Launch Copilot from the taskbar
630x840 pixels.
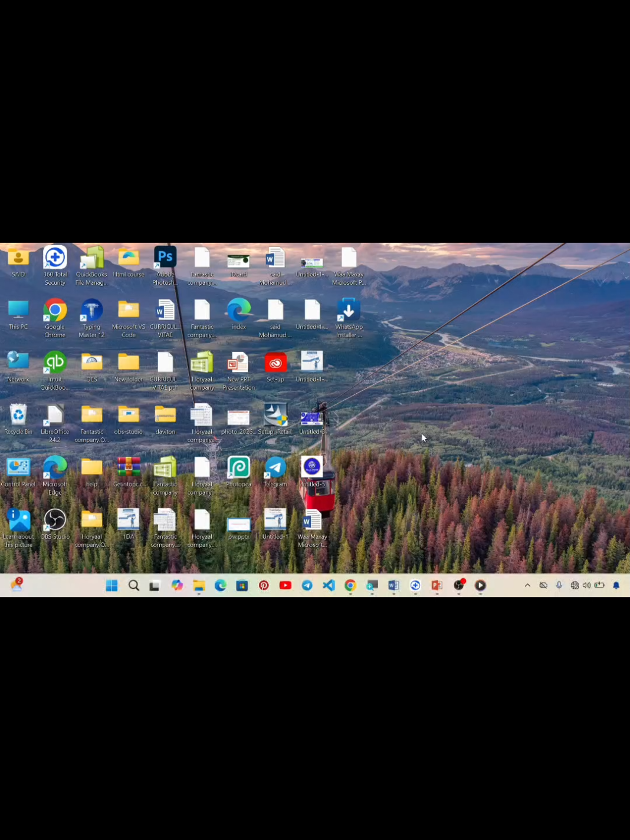(x=177, y=585)
